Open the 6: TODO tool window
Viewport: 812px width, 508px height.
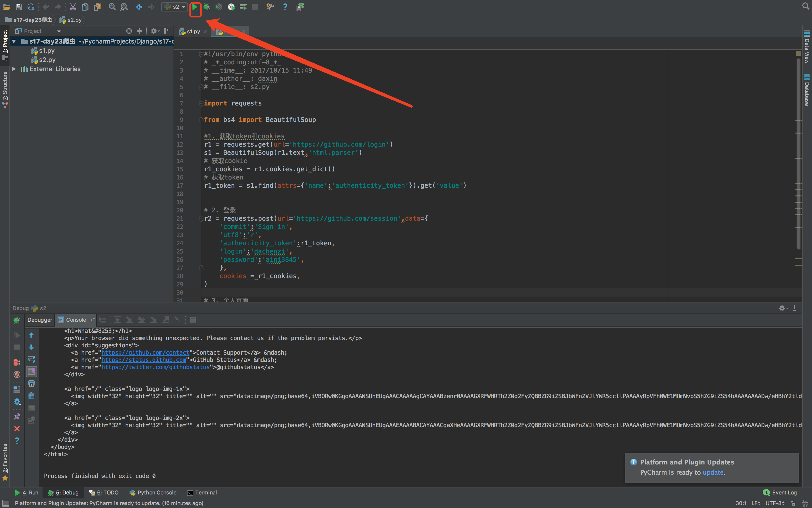pyautogui.click(x=104, y=493)
